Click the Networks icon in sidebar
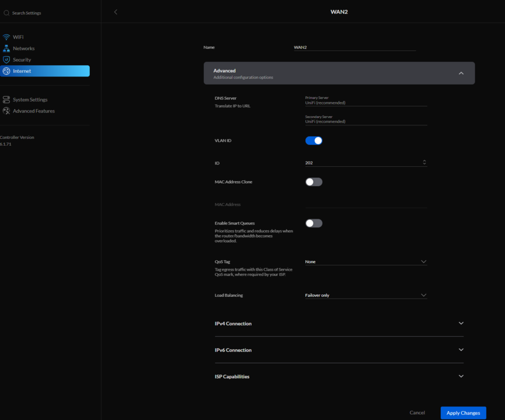505x420 pixels. [6, 48]
